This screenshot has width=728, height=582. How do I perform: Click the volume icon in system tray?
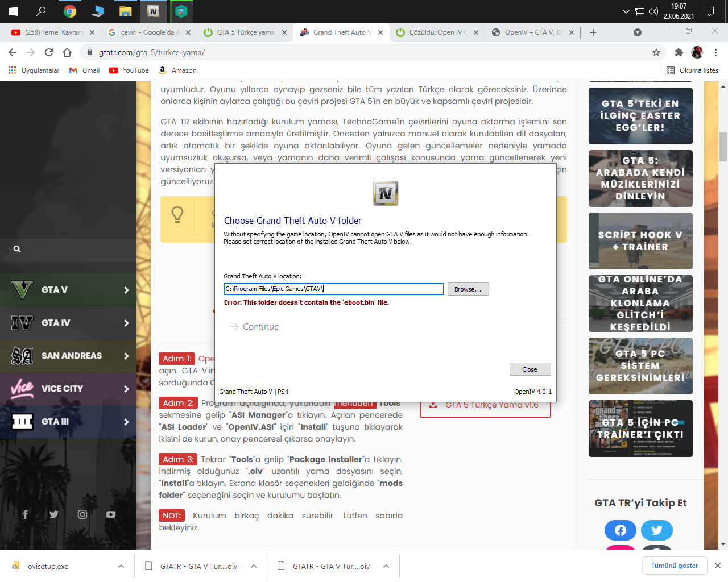[653, 11]
